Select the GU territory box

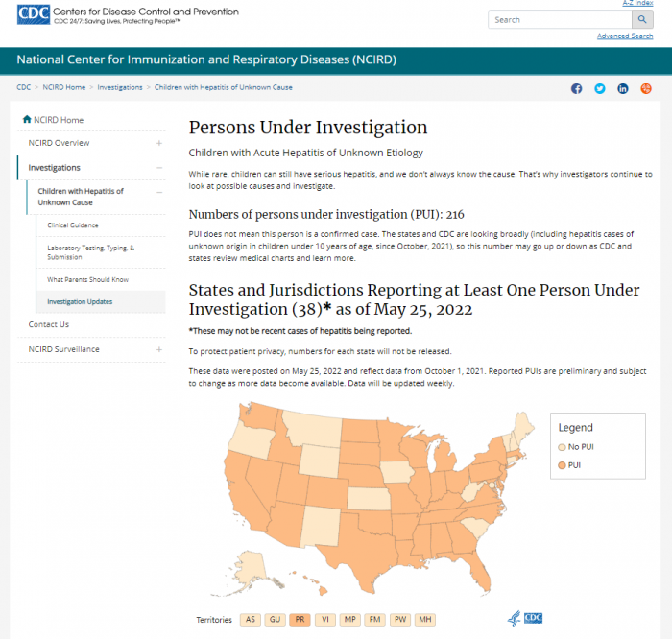coord(275,620)
